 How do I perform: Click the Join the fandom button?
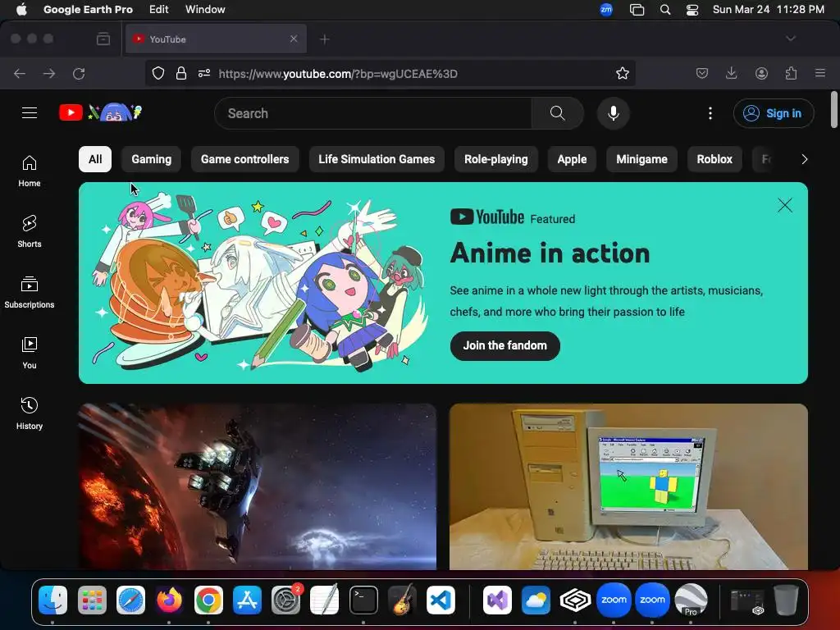click(x=504, y=345)
